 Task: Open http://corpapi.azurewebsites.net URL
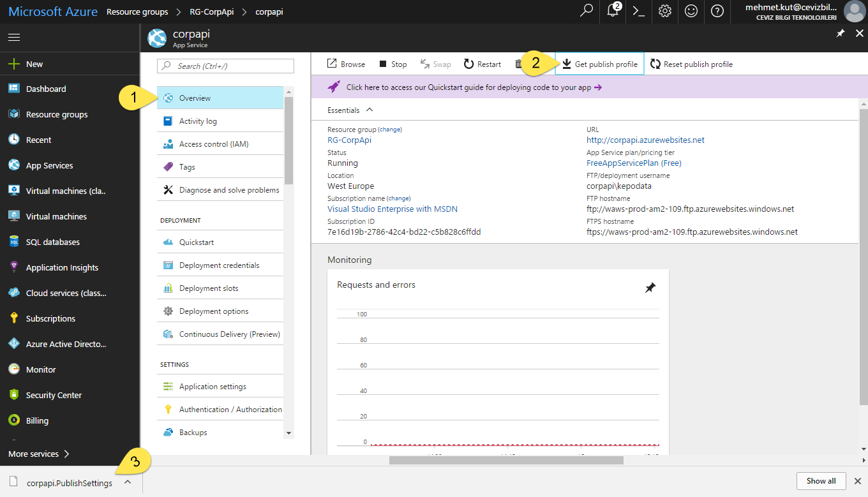coord(645,140)
